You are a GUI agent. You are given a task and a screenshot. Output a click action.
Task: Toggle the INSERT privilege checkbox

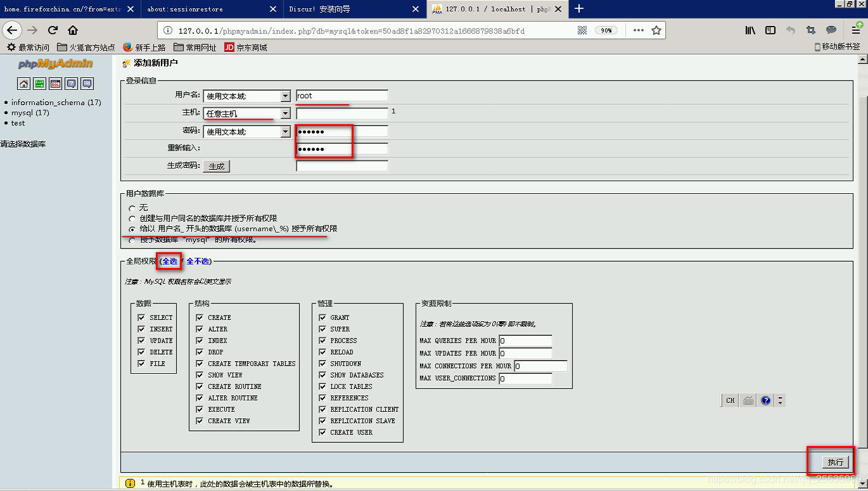(141, 329)
